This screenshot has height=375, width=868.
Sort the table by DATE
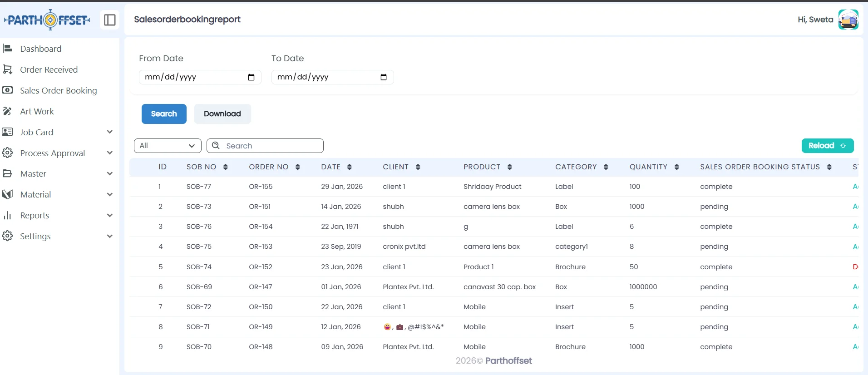point(349,167)
